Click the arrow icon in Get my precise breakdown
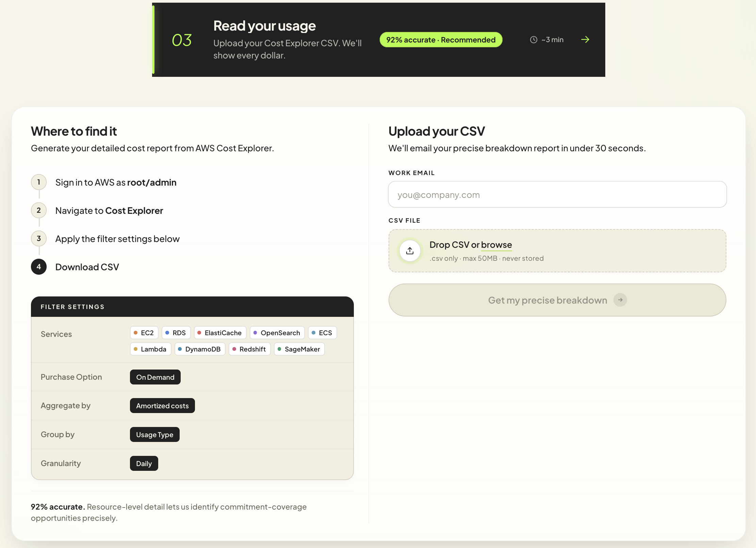756x548 pixels. point(620,300)
